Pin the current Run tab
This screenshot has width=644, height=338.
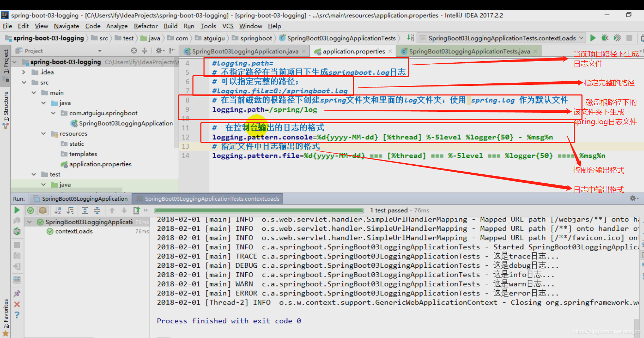(17, 293)
